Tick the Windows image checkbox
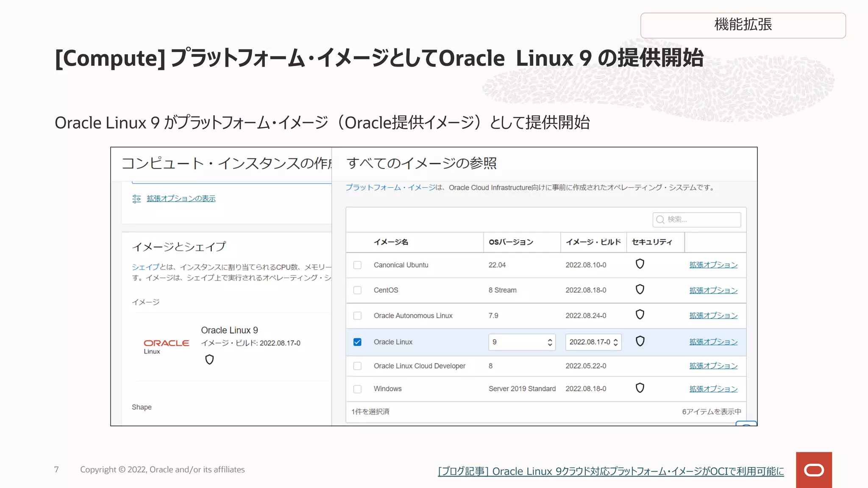This screenshot has height=488, width=868. click(357, 389)
